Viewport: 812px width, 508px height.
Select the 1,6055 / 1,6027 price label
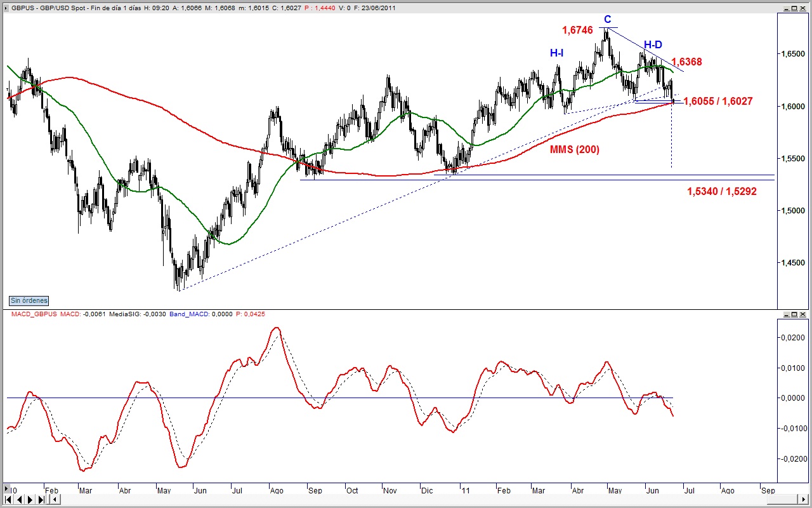coord(718,101)
